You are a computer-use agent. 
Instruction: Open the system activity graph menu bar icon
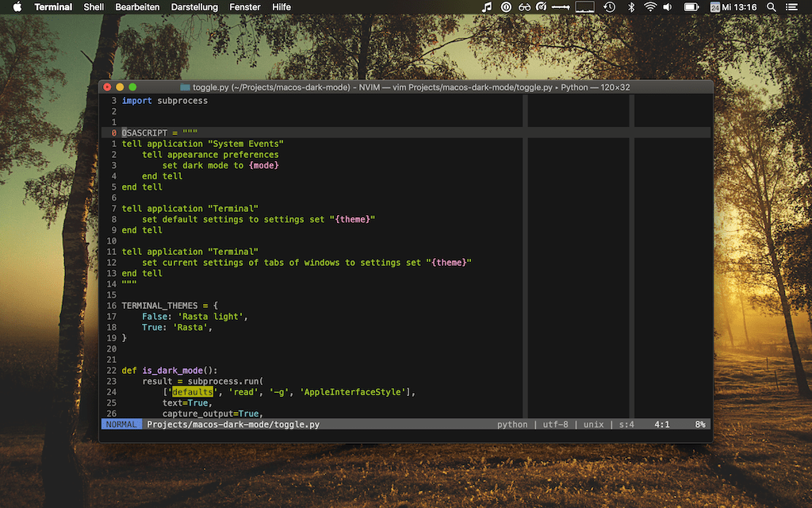pyautogui.click(x=584, y=6)
